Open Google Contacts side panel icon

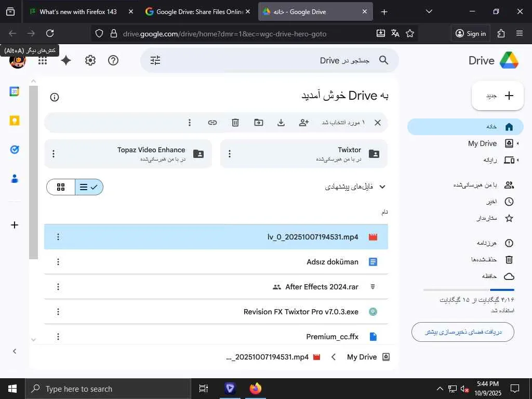pos(14,179)
